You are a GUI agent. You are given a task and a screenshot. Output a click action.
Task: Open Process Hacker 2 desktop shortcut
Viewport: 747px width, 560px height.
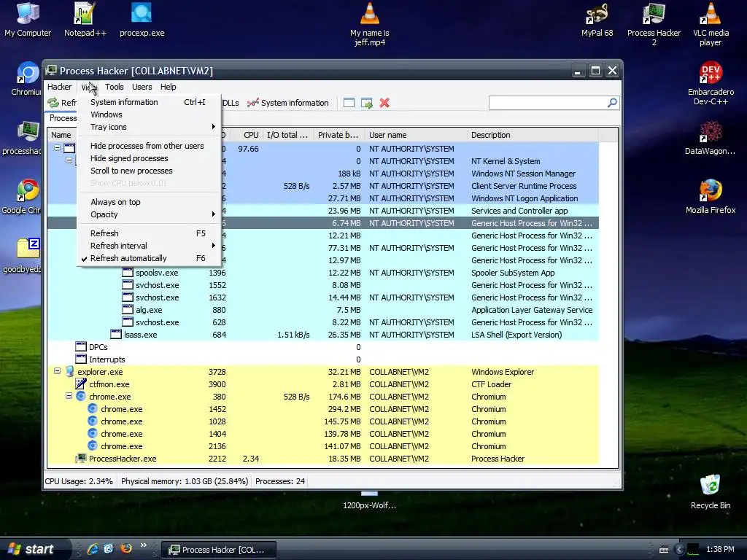tap(654, 24)
